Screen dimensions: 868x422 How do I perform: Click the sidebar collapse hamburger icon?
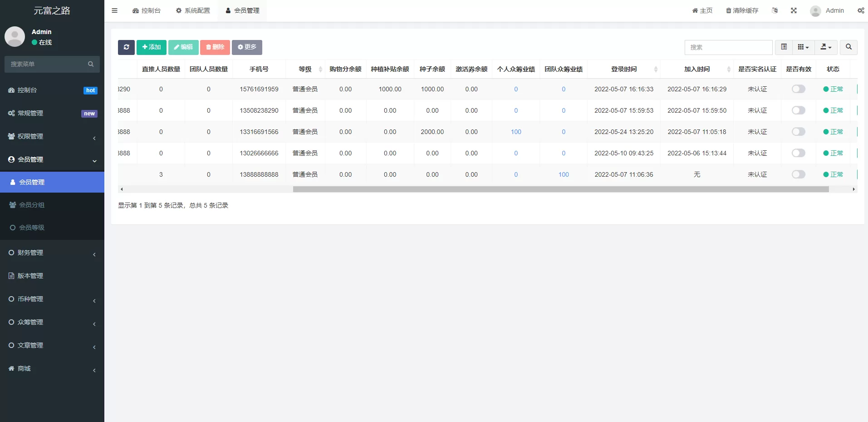(114, 10)
